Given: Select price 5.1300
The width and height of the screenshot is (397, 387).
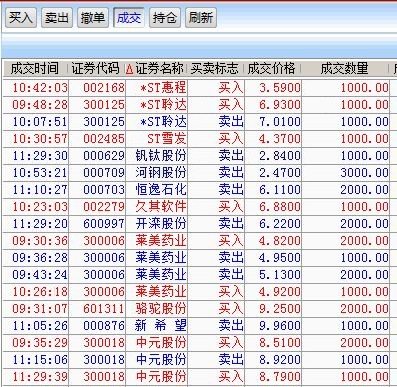Looking at the screenshot, I should (280, 275).
